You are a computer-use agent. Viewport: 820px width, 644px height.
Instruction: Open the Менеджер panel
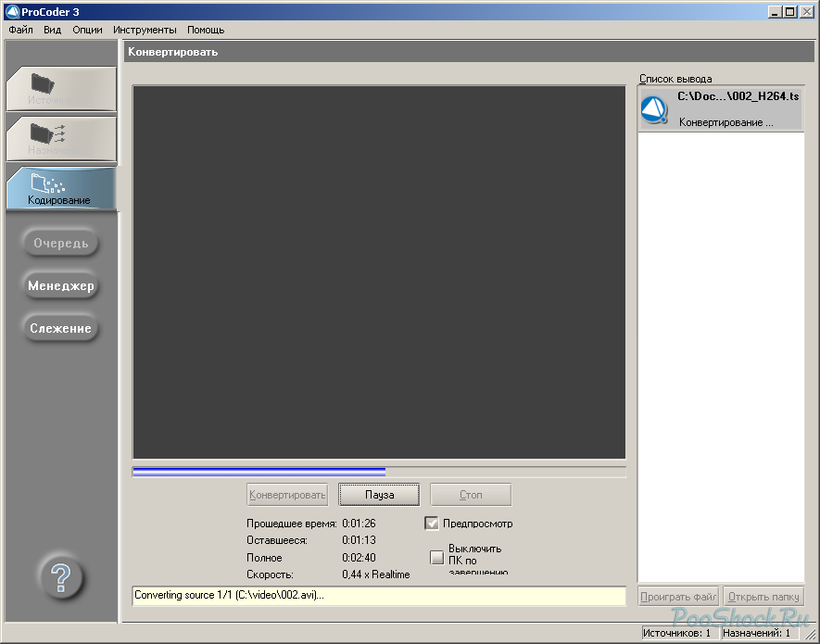click(x=60, y=285)
